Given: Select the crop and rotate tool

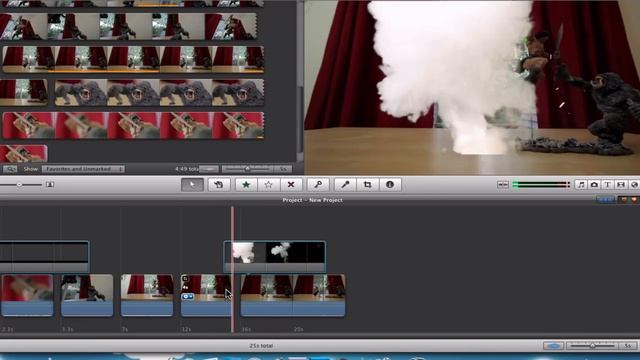Looking at the screenshot, I should click(367, 185).
